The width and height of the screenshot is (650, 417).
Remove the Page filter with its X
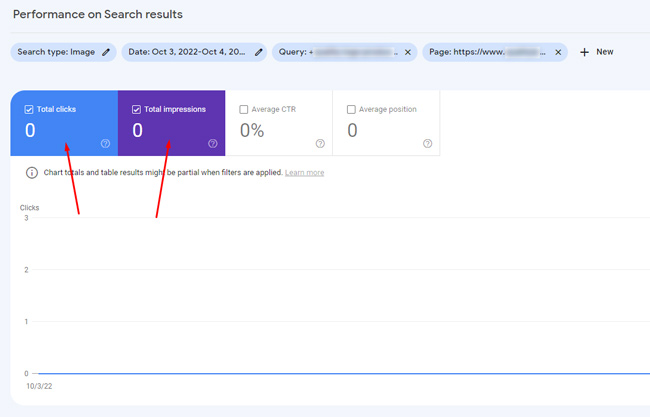[559, 52]
